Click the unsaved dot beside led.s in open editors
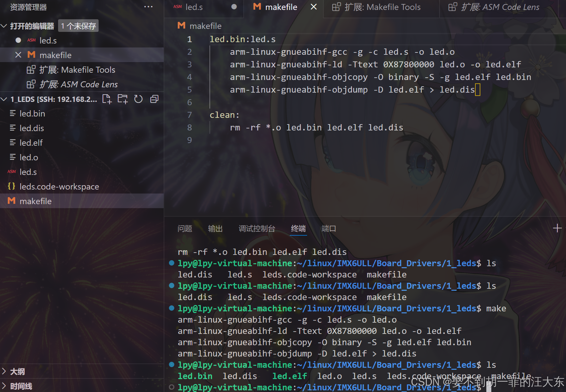Image resolution: width=566 pixels, height=392 pixels. [x=18, y=40]
